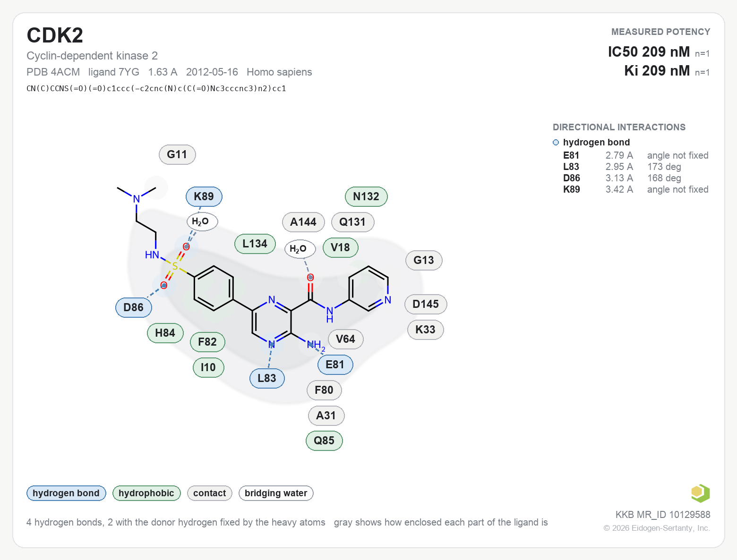This screenshot has height=560, width=737.
Task: Select the A31 residue label
Action: pos(326,416)
